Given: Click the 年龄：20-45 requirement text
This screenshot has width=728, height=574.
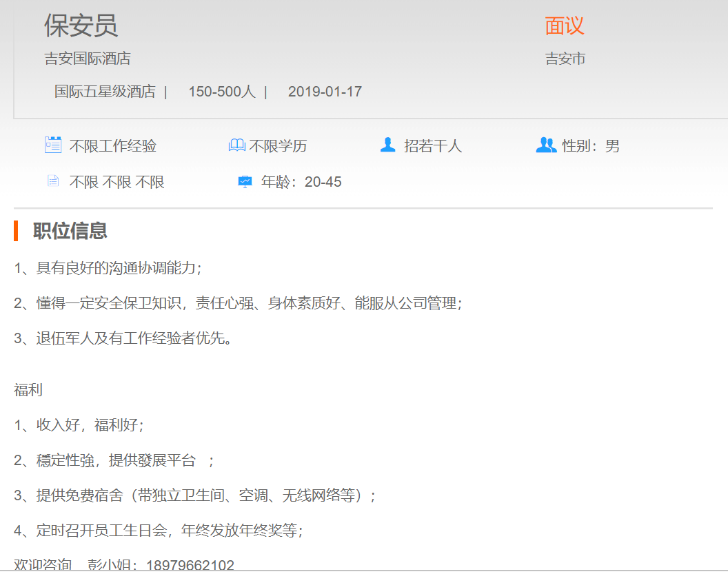Looking at the screenshot, I should 301,182.
